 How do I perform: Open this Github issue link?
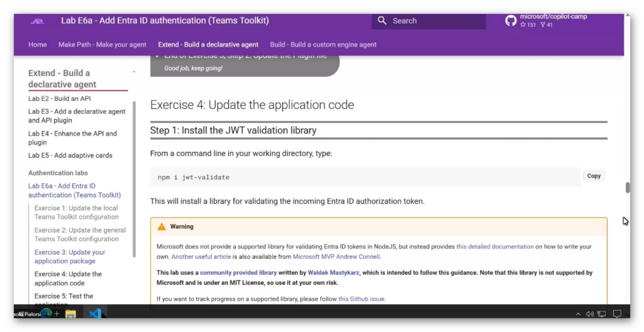click(362, 299)
